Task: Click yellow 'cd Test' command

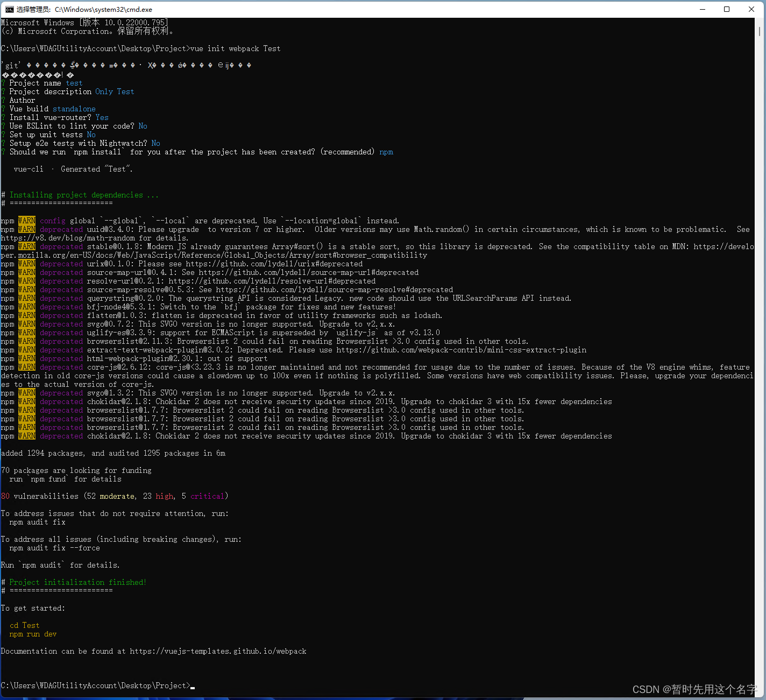Action: (24, 625)
